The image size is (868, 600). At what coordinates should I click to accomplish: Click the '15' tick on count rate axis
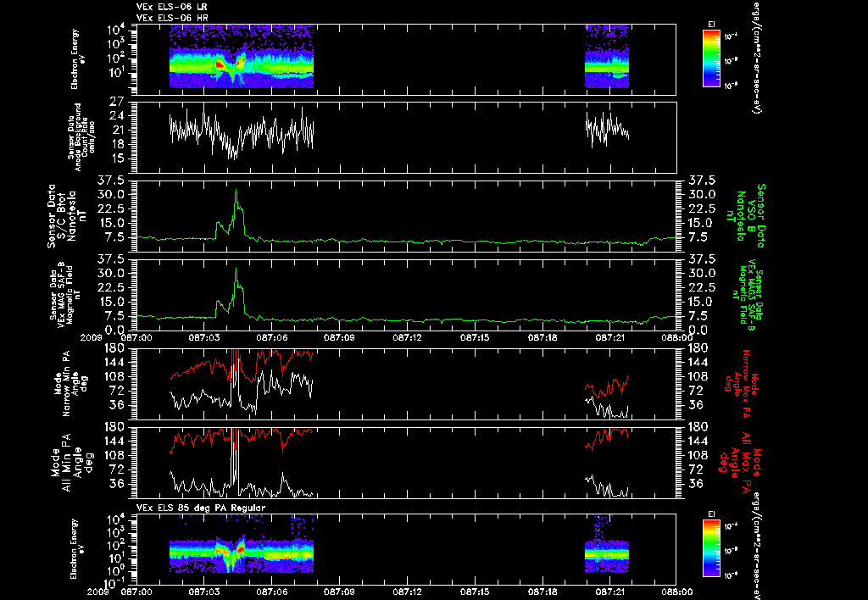point(117,159)
